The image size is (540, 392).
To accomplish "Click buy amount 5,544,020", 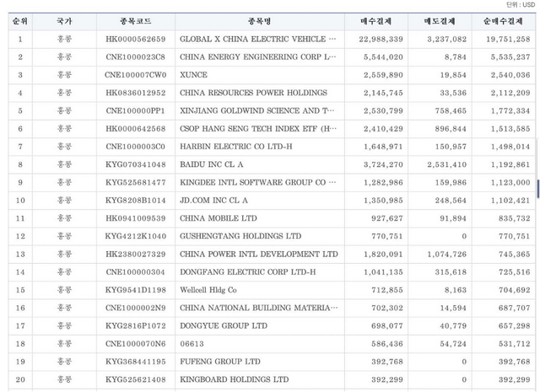I will point(383,57).
